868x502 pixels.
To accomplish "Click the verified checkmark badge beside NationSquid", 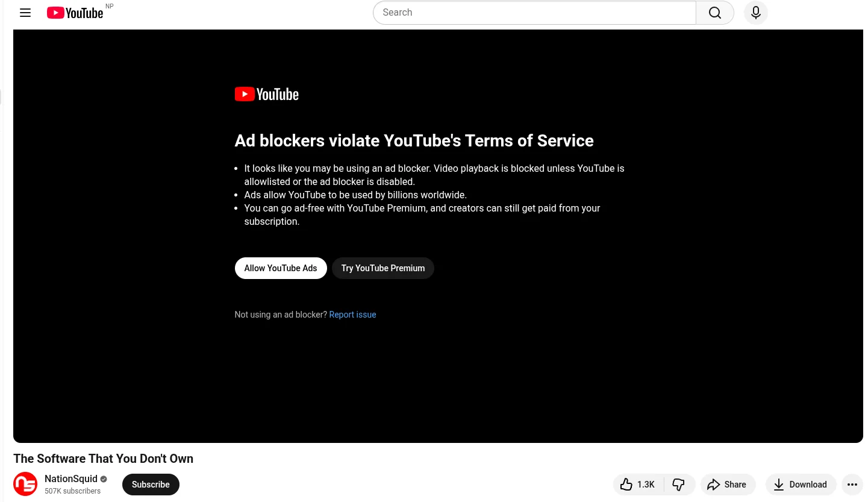I will coord(104,479).
